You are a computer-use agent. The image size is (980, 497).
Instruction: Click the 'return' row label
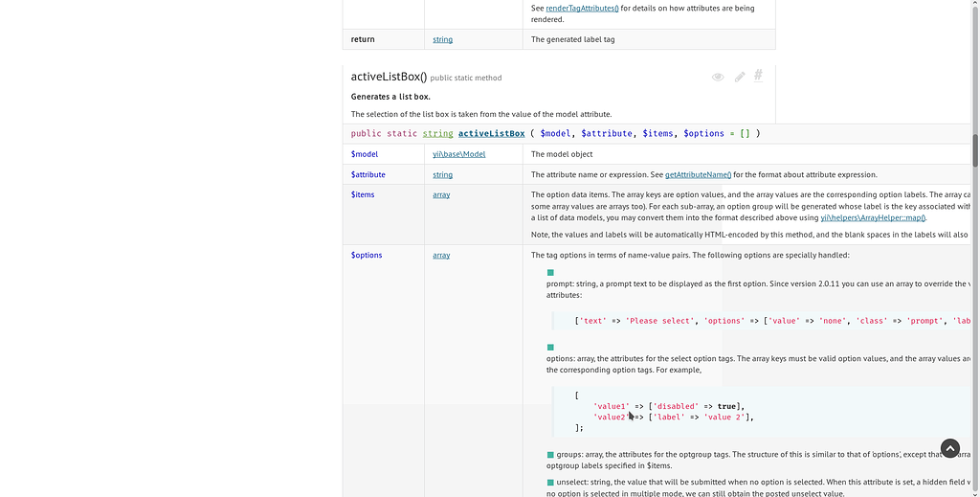[363, 39]
